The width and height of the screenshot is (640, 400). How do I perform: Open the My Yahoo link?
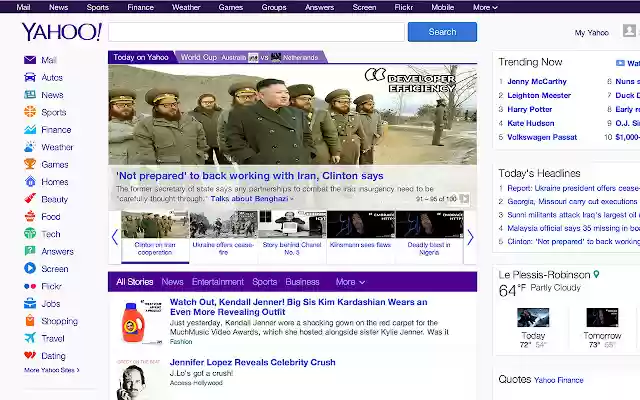click(591, 33)
